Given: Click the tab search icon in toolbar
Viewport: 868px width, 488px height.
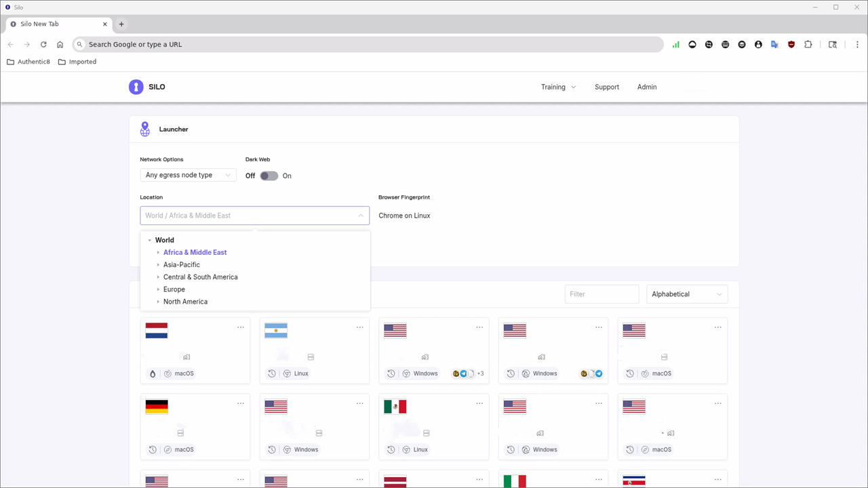Looking at the screenshot, I should 833,44.
